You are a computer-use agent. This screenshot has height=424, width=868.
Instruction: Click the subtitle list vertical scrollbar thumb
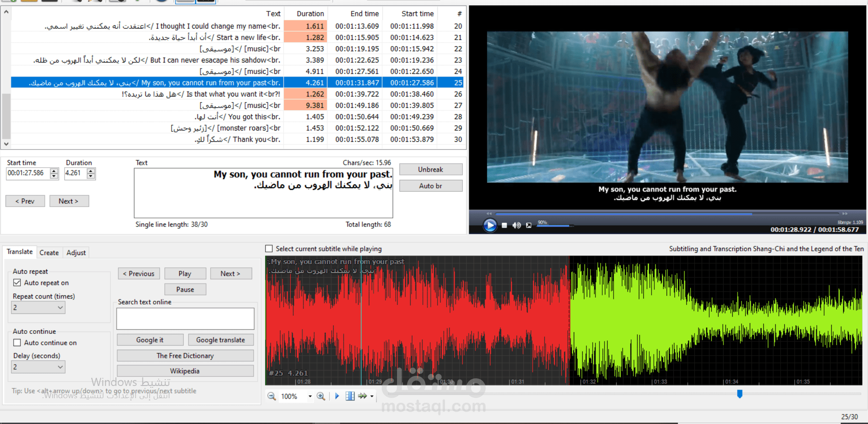tap(6, 116)
